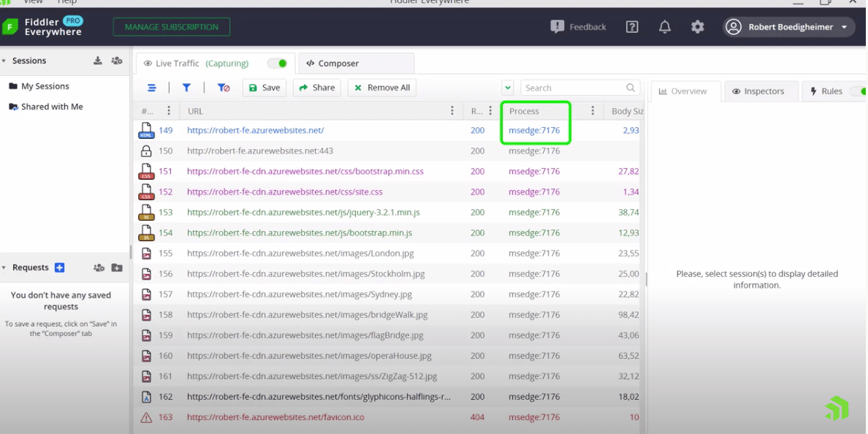Click the blue plus icon next to Requests

click(x=60, y=267)
